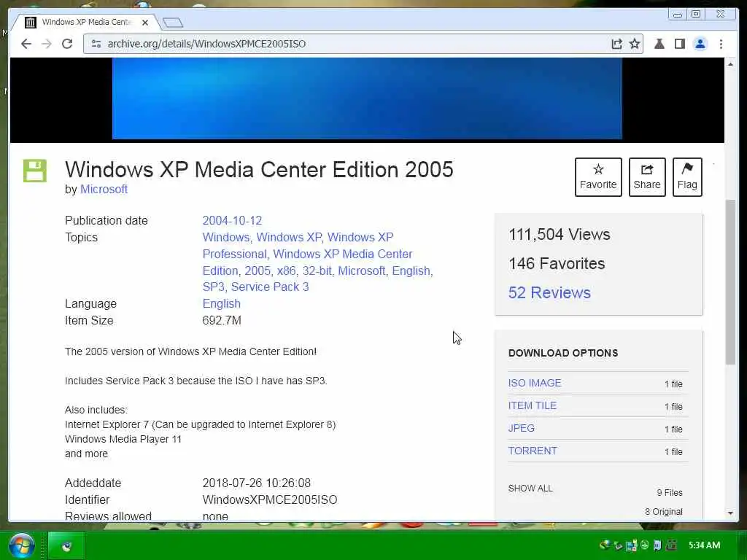Open the Windows Start orb
Screen dimensions: 747x560
(x=21, y=545)
